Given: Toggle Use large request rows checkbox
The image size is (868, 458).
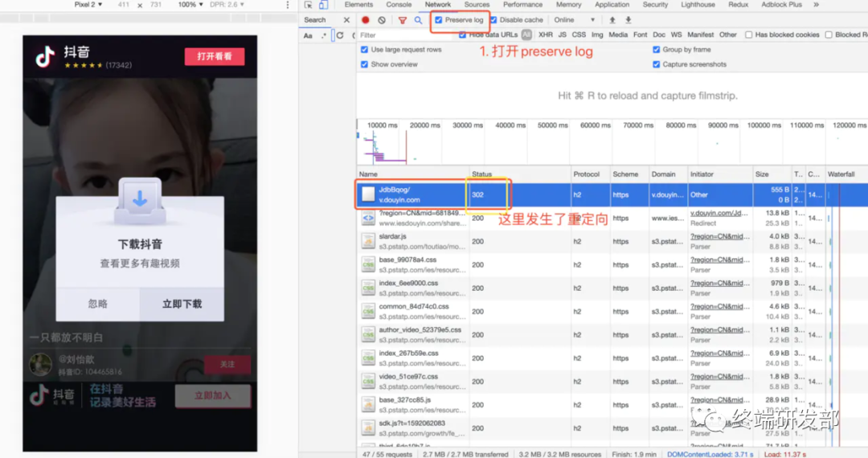Looking at the screenshot, I should coord(364,49).
